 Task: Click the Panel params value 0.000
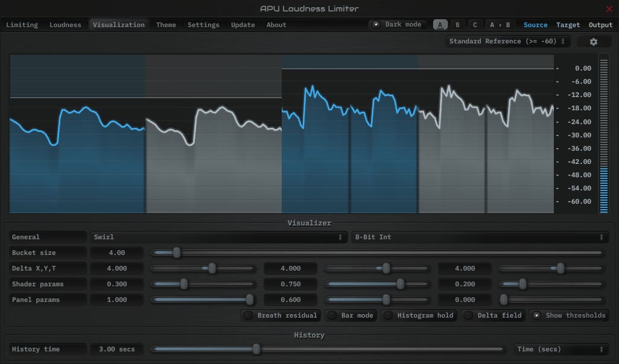[x=465, y=300]
